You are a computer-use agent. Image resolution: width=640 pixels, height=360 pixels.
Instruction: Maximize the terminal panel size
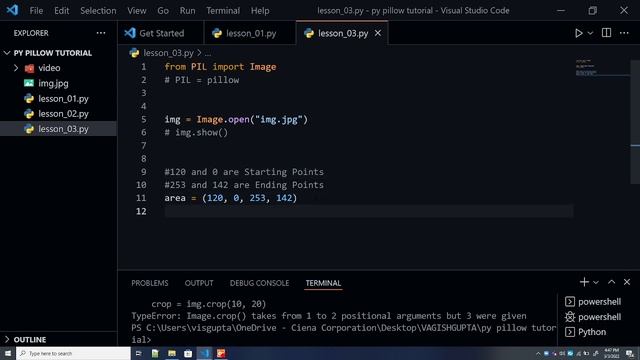click(x=611, y=282)
